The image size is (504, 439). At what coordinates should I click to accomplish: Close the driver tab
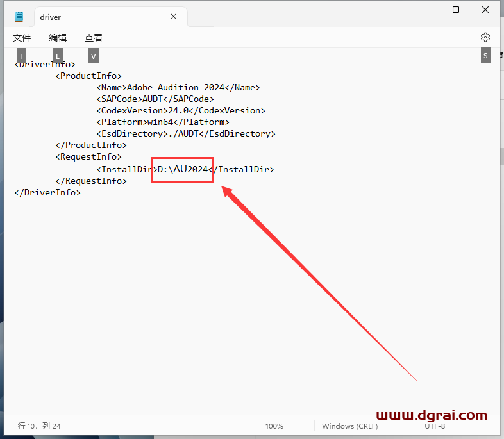pyautogui.click(x=174, y=17)
